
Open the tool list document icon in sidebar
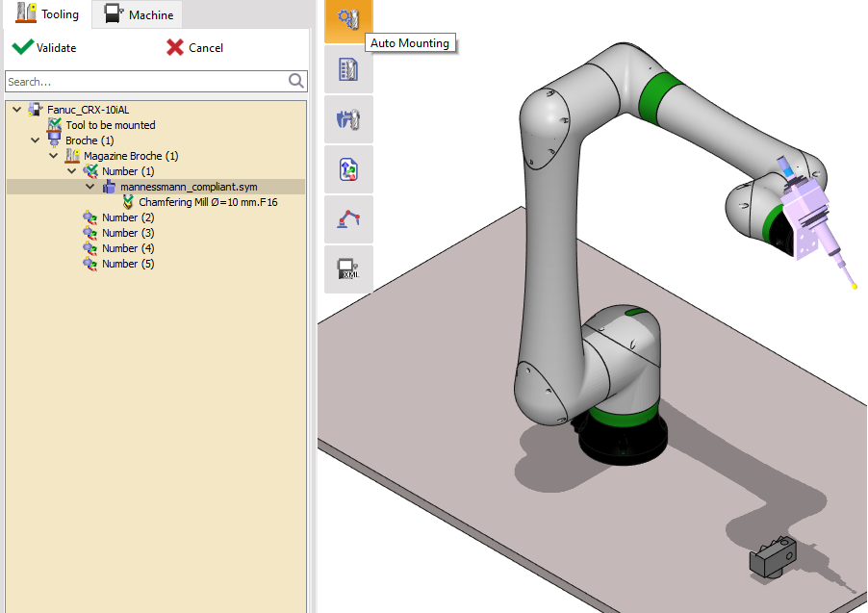(x=348, y=69)
